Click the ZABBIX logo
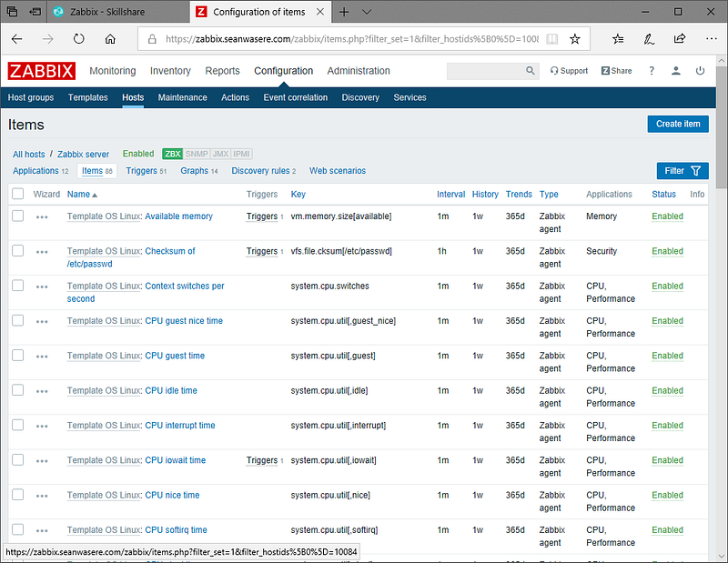Viewport: 728px width, 563px height. pos(41,71)
